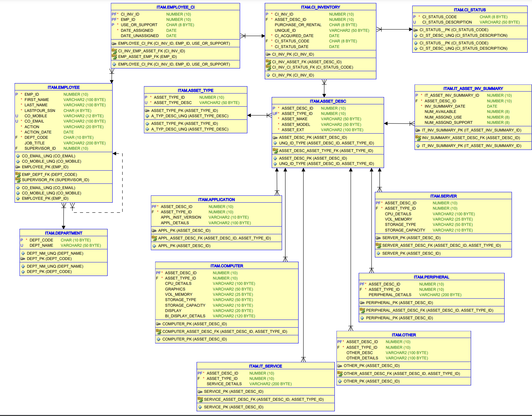532x416 pixels.
Task: Select the foreign key icon beside EMP_DEPT_FK
Action: (x=18, y=175)
